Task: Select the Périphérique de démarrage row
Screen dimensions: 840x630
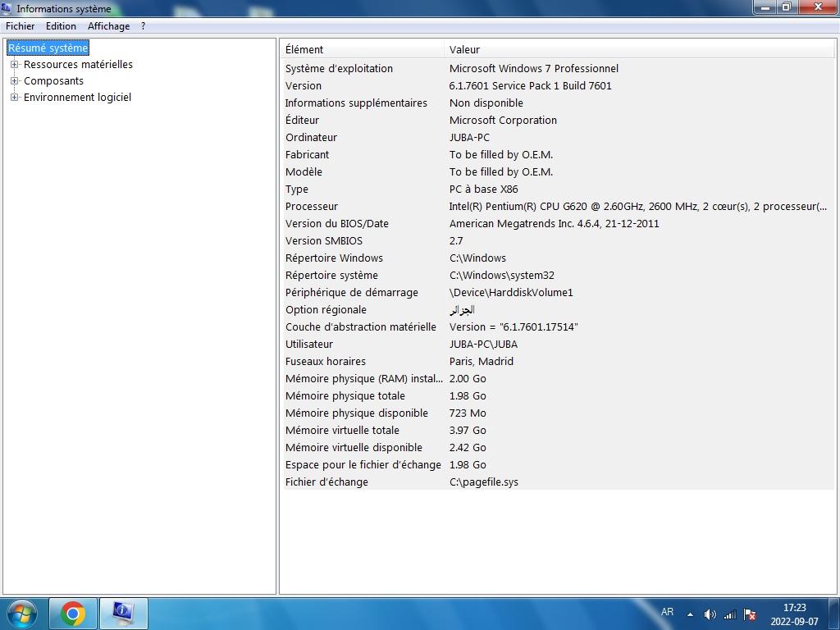Action: tap(558, 293)
